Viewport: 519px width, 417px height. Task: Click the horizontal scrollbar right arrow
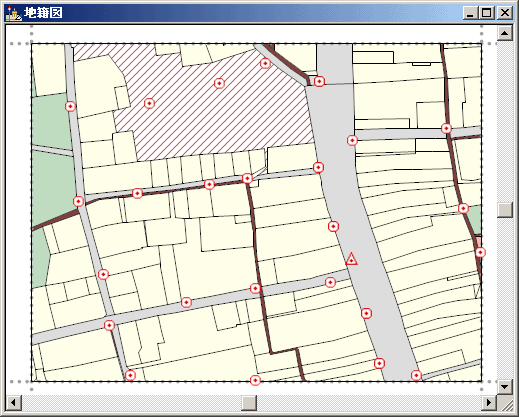click(x=489, y=403)
